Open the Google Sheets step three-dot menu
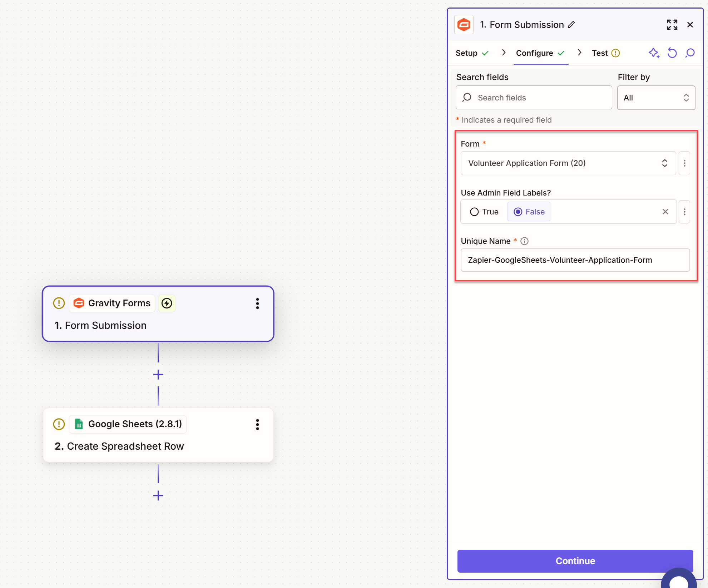 (257, 424)
